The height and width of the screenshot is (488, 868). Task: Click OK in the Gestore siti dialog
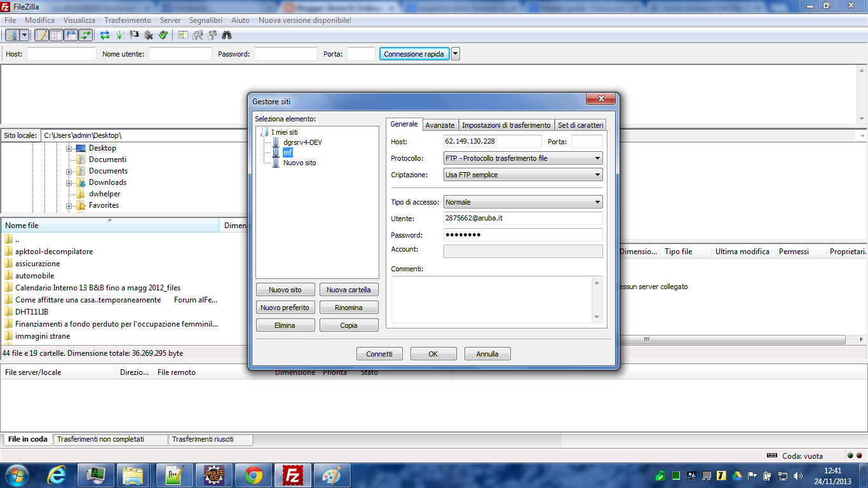coord(433,354)
